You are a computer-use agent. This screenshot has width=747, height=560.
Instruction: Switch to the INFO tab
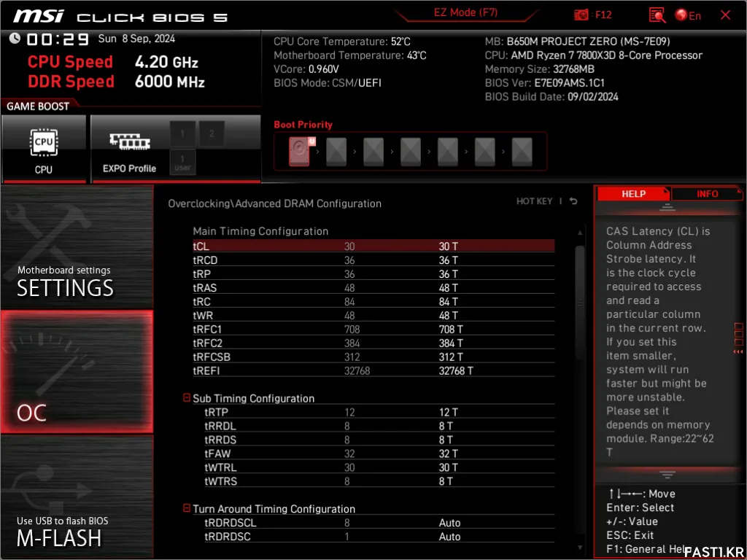coord(707,194)
